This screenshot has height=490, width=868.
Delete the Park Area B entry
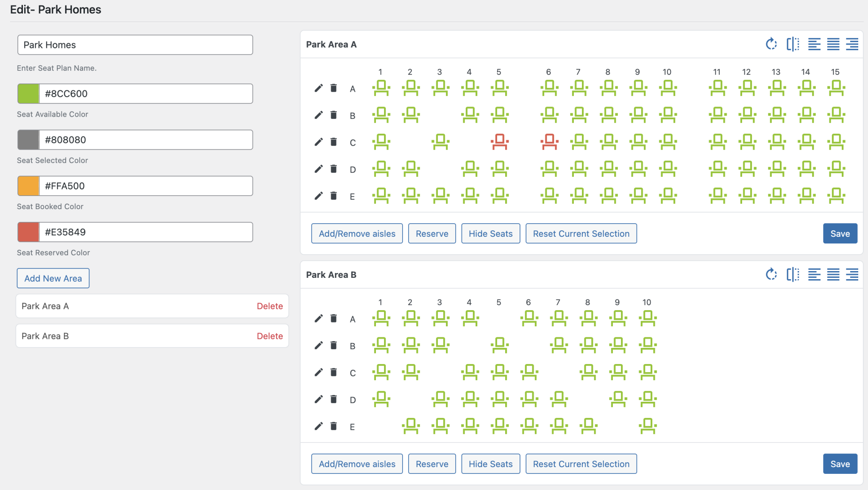[x=270, y=336]
